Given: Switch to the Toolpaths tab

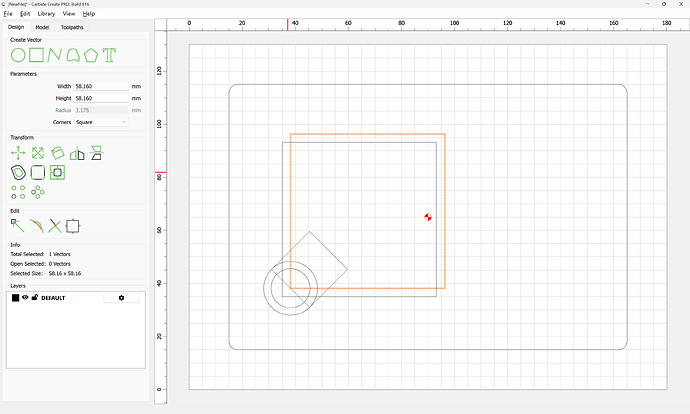Looking at the screenshot, I should click(x=72, y=27).
